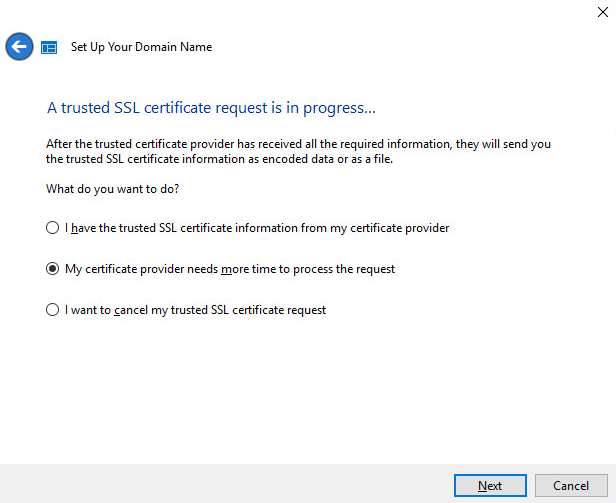Go back using the blue arrow button
The image size is (616, 503).
(x=19, y=47)
